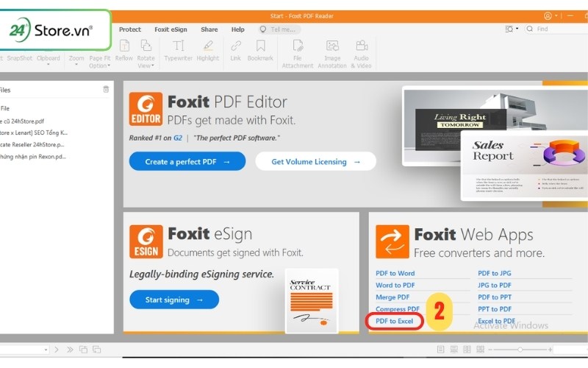This screenshot has height=368, width=588.
Task: Click the Next View icon in the status bar
Action: click(x=97, y=350)
